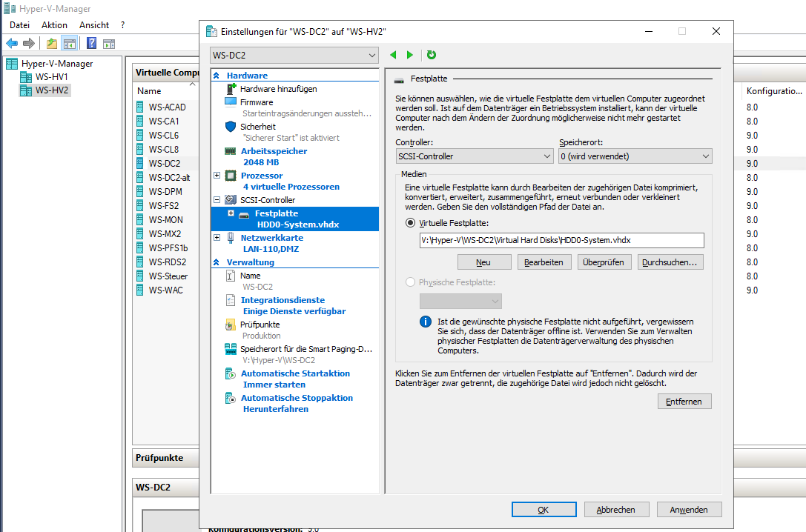
Task: Open the Aktion menu
Action: [54, 25]
